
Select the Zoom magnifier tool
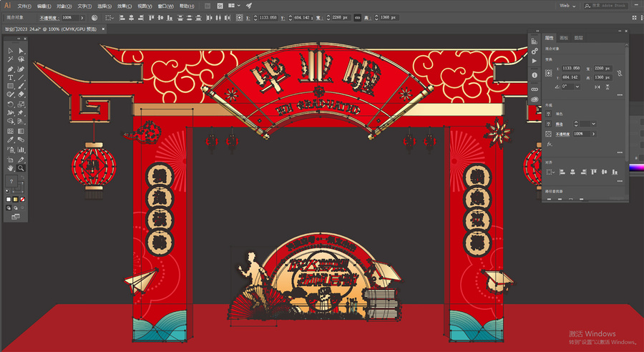click(x=21, y=168)
